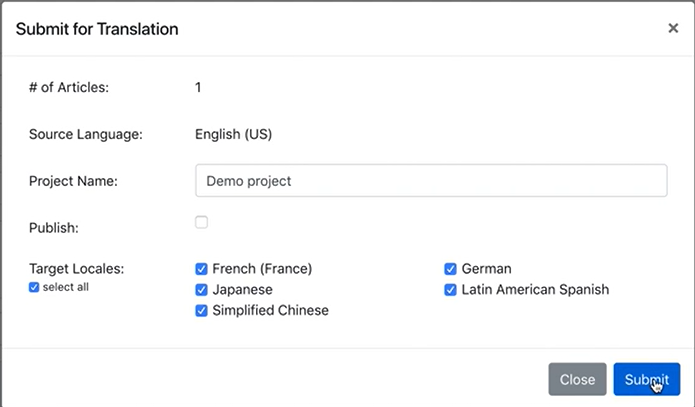
Task: Click the select all label text
Action: pyautogui.click(x=66, y=287)
